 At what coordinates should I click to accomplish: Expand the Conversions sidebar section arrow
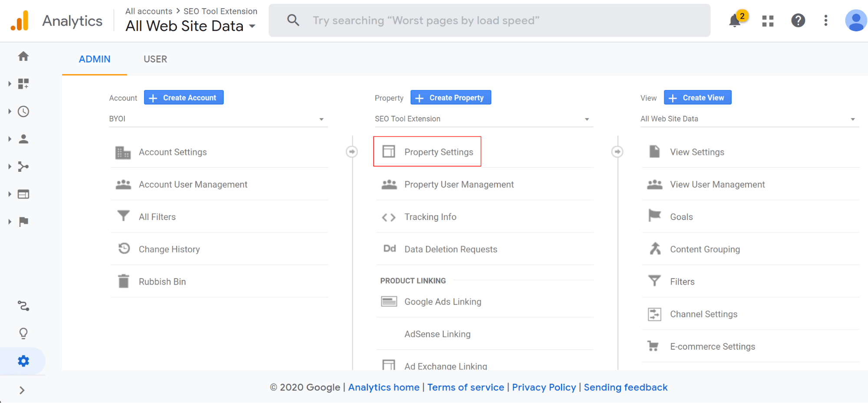point(10,222)
